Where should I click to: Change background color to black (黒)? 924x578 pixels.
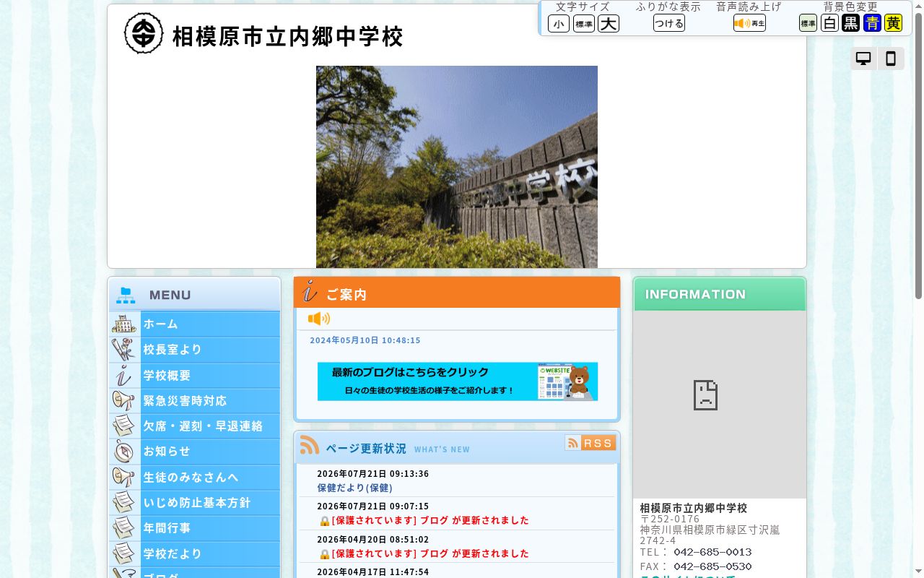click(851, 23)
